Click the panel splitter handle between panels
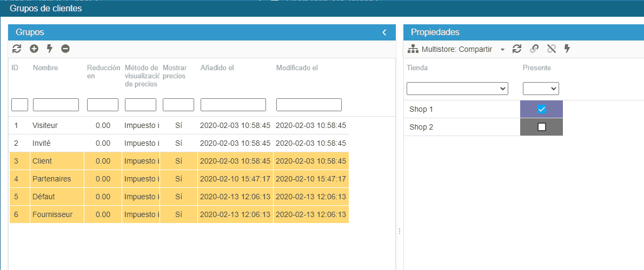Image resolution: width=644 pixels, height=270 pixels. [400, 231]
